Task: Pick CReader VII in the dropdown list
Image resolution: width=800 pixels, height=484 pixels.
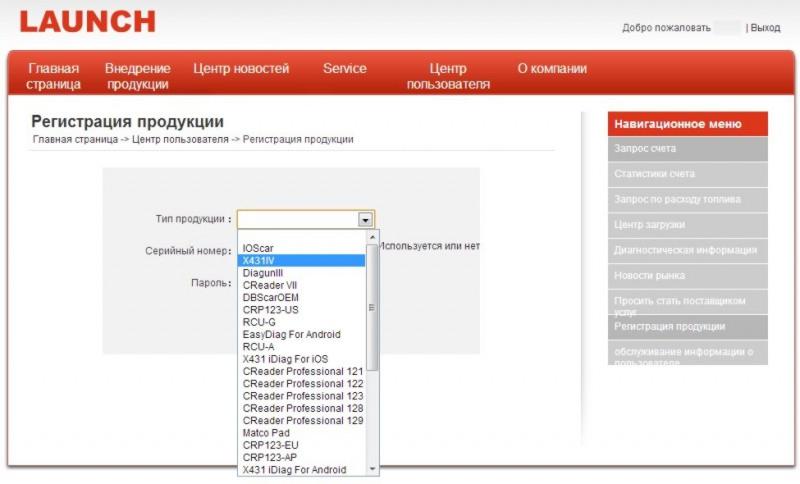Action: click(302, 285)
